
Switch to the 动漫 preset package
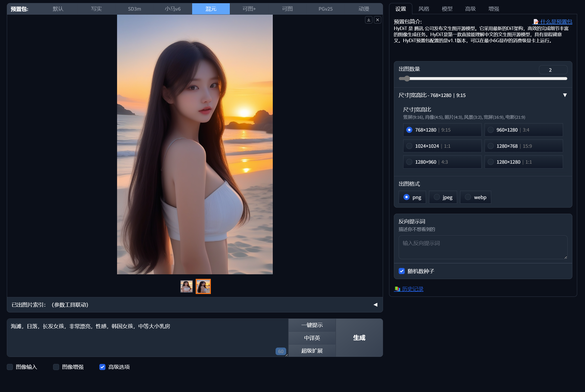364,9
